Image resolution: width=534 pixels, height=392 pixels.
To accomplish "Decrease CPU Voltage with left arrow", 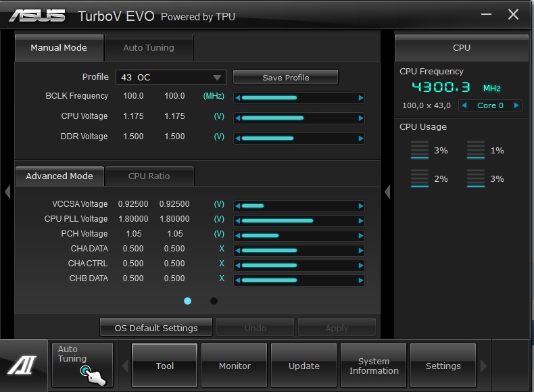I will pos(238,118).
